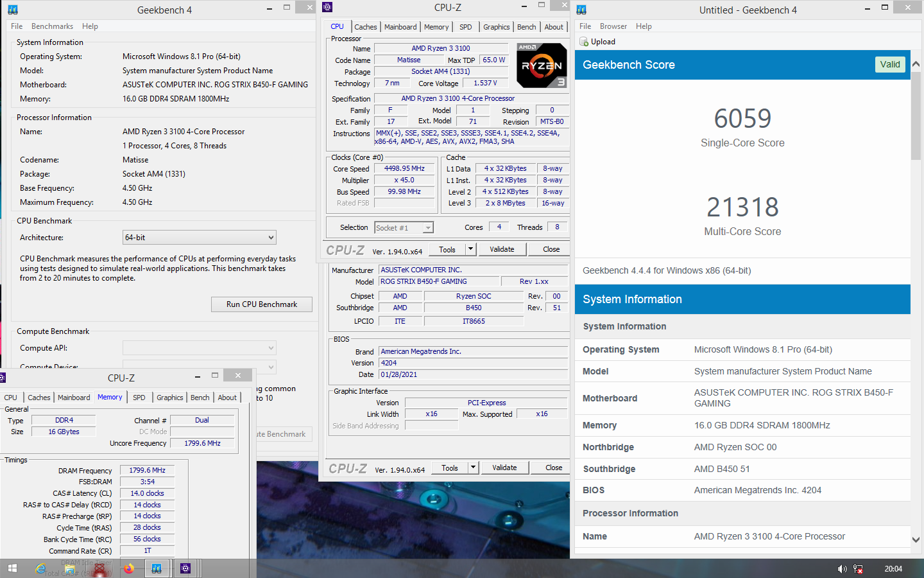
Task: Launch Firefox from the taskbar
Action: coord(128,568)
